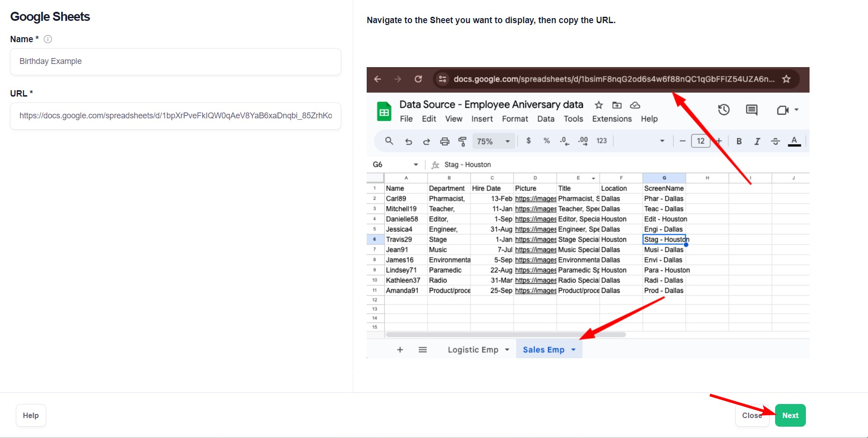Open the comments icon in Sheets header
The width and height of the screenshot is (868, 438).
(752, 110)
